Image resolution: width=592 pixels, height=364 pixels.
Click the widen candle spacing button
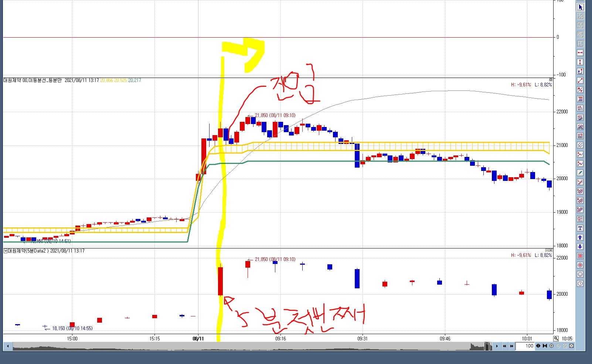point(538,346)
